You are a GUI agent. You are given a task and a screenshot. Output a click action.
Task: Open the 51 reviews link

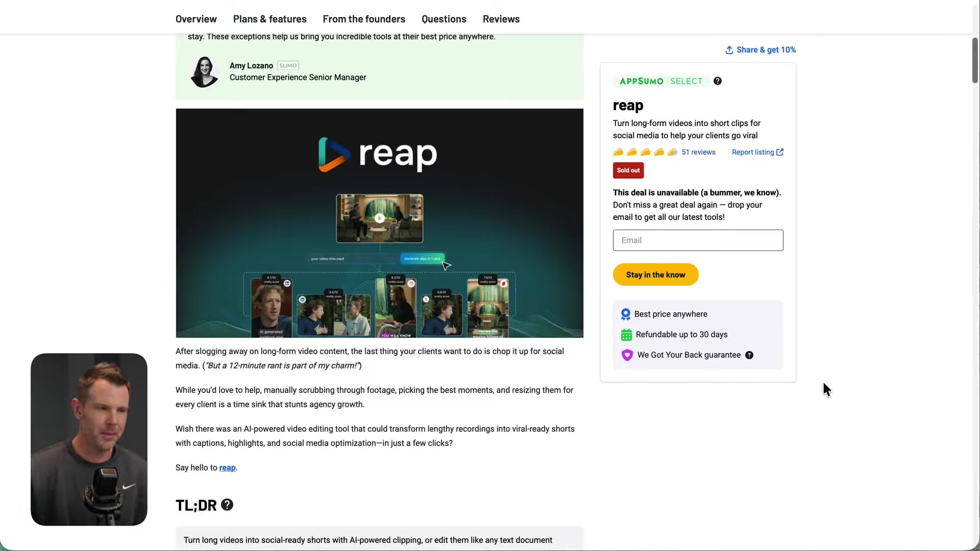(x=698, y=152)
